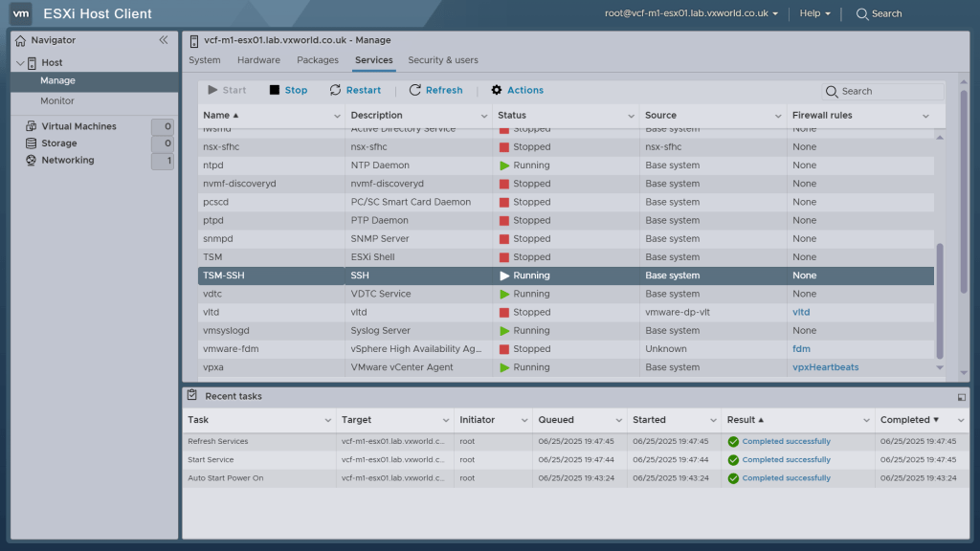Click the Stop service square icon

click(x=275, y=90)
